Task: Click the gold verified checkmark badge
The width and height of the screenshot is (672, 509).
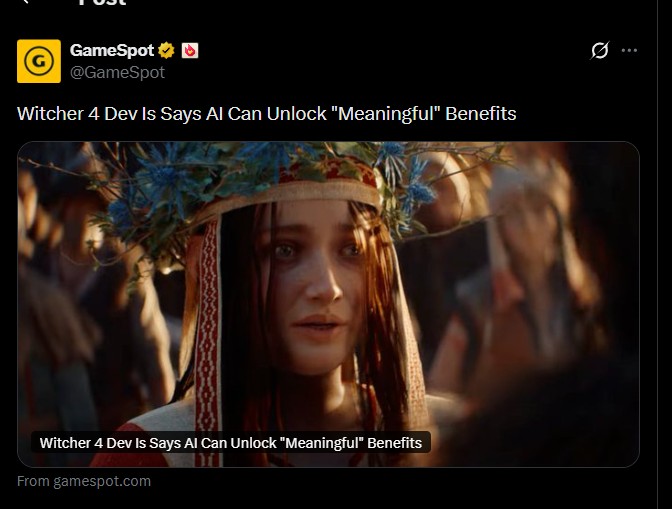Action: [x=166, y=51]
